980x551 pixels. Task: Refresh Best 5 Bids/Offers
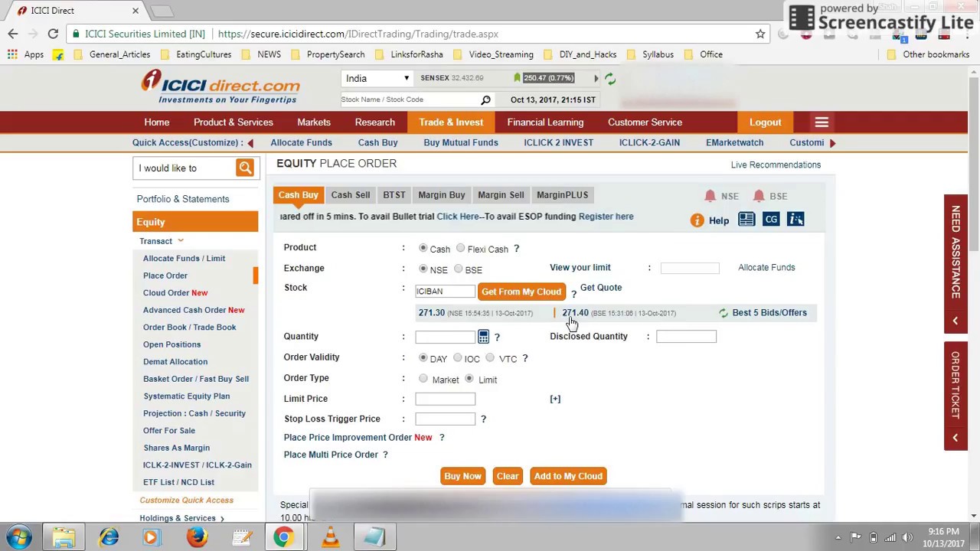[x=724, y=313]
